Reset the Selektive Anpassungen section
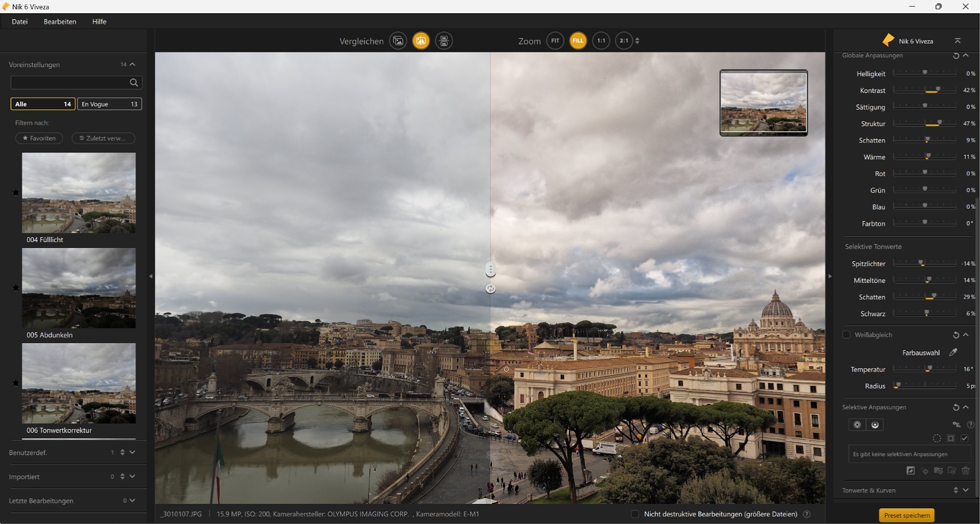 click(x=956, y=407)
